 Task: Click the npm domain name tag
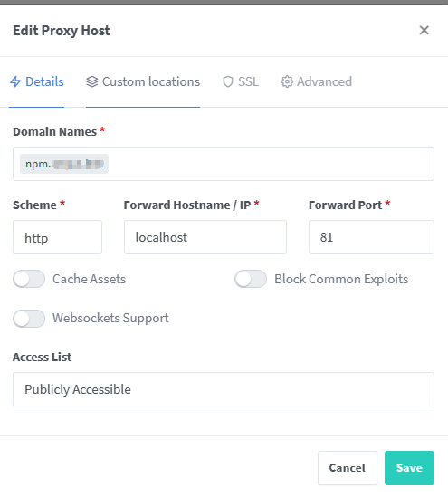coord(64,164)
